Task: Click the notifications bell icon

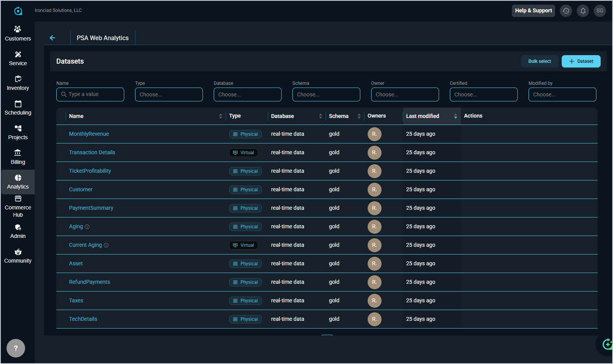Action: [583, 11]
